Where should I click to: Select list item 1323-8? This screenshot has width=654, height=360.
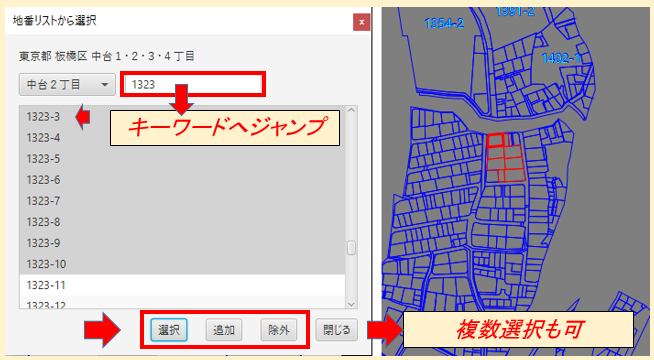[x=182, y=222]
